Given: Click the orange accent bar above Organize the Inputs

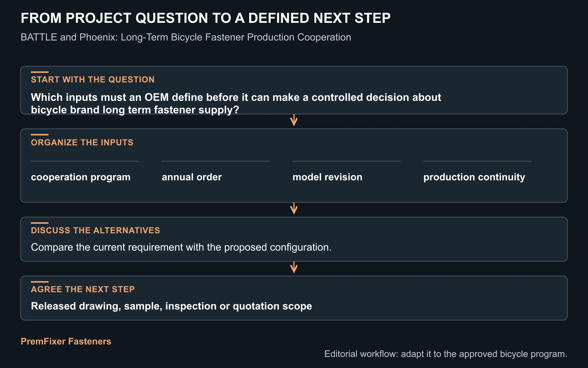Looking at the screenshot, I should [x=40, y=135].
